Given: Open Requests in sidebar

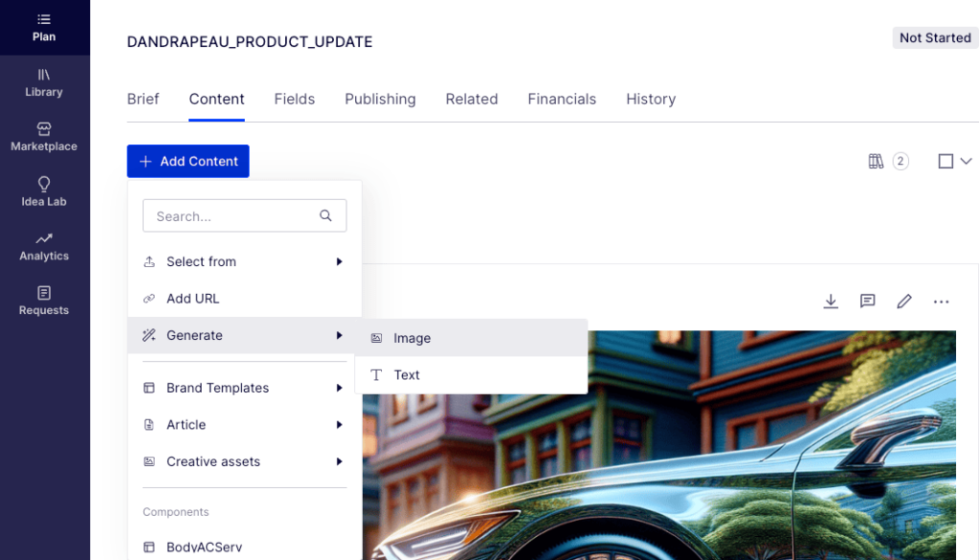Looking at the screenshot, I should coord(44,301).
